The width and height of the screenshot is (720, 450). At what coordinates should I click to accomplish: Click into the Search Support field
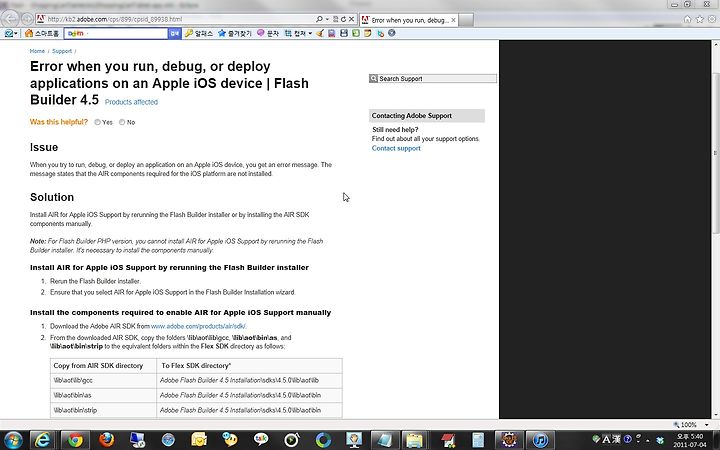433,79
